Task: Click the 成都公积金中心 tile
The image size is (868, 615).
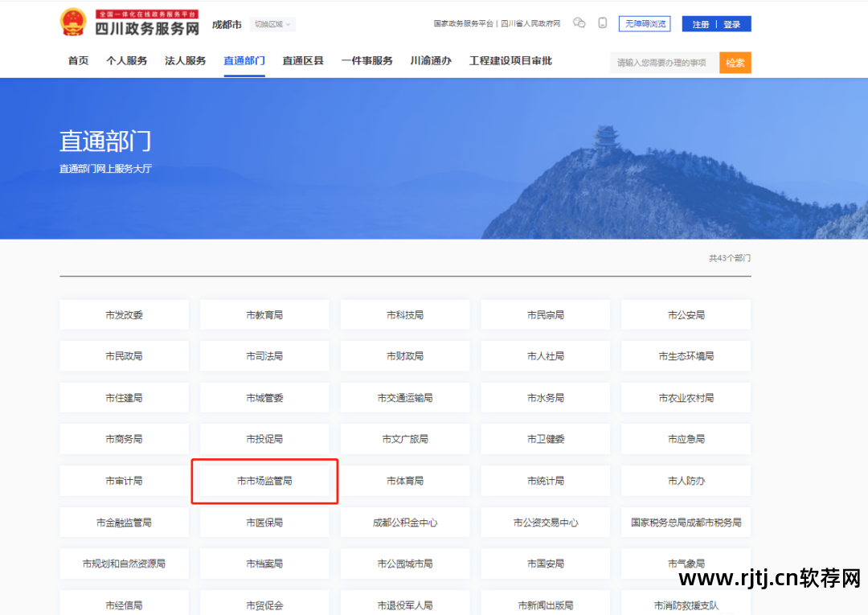Action: point(405,523)
